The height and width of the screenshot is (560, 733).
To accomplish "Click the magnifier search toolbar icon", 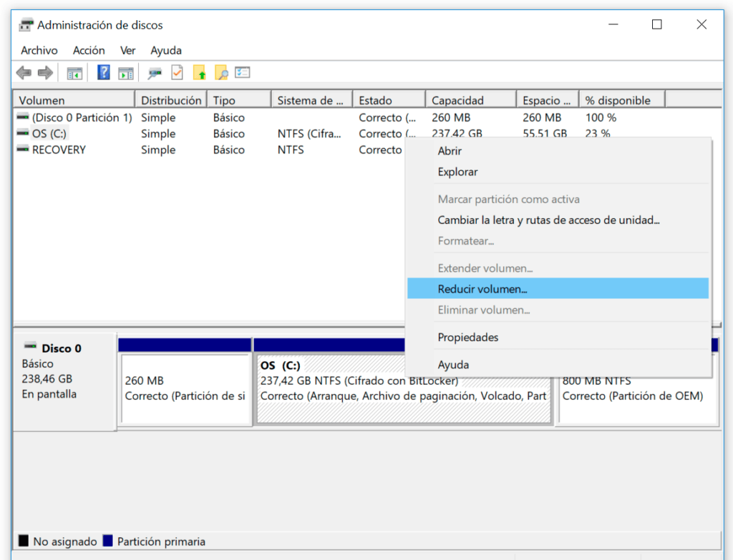I will pos(221,72).
